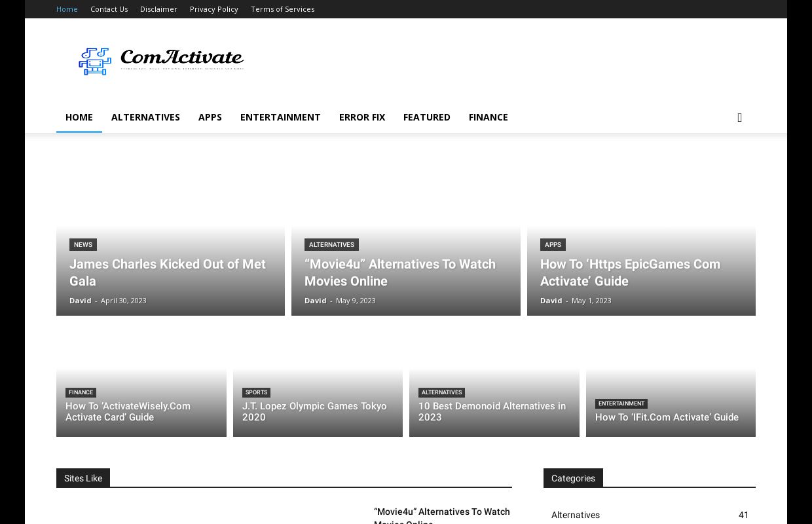Image resolution: width=812 pixels, height=524 pixels.
Task: Click author David on featured Movie4u card
Action: pos(316,301)
